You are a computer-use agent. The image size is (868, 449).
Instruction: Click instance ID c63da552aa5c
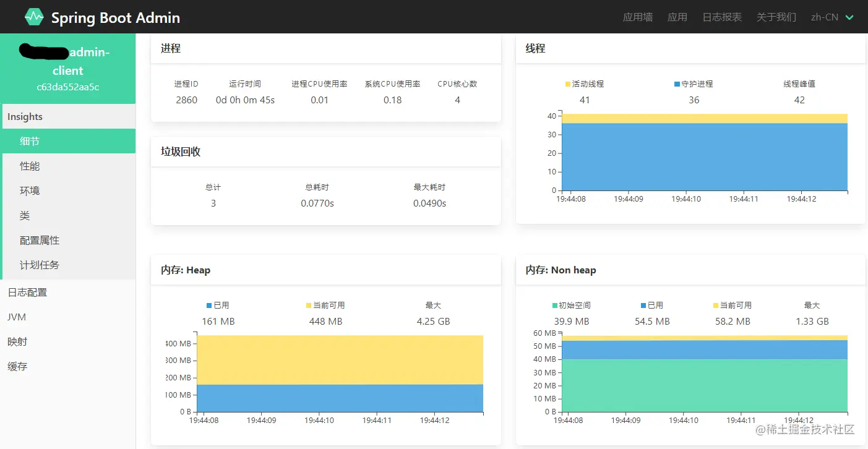tap(68, 87)
